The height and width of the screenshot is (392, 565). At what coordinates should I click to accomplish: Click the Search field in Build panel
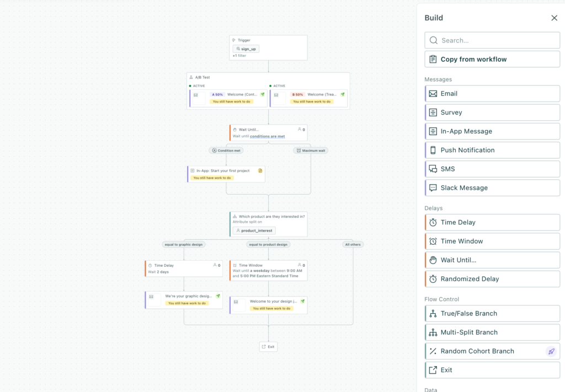click(492, 40)
